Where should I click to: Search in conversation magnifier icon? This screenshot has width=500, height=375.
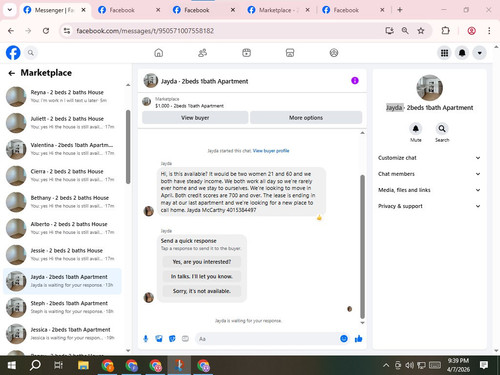coord(442,129)
